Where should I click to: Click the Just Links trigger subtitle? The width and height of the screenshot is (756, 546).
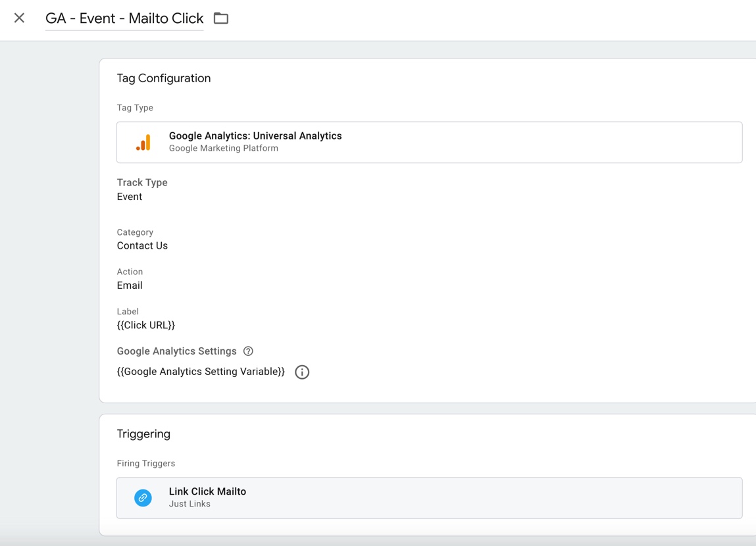pos(189,504)
